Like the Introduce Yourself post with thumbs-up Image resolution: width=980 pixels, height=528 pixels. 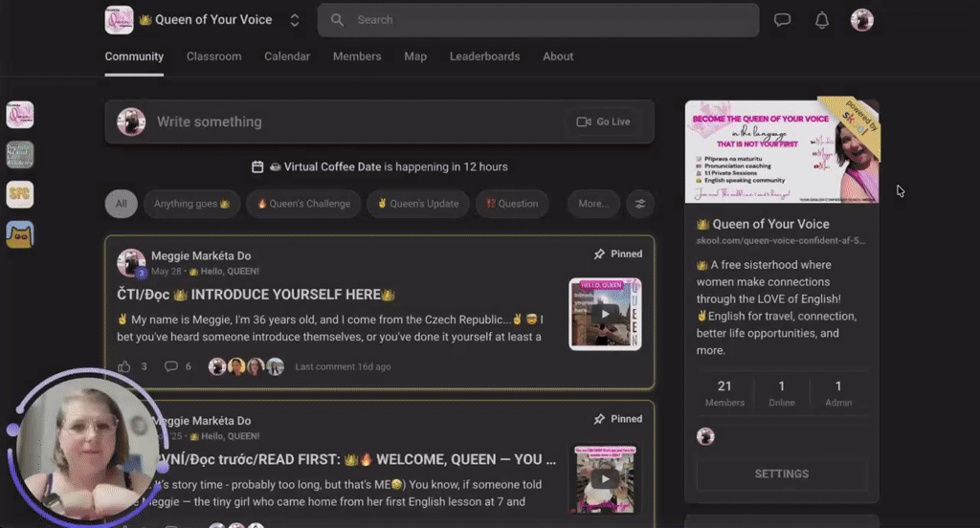(x=124, y=366)
